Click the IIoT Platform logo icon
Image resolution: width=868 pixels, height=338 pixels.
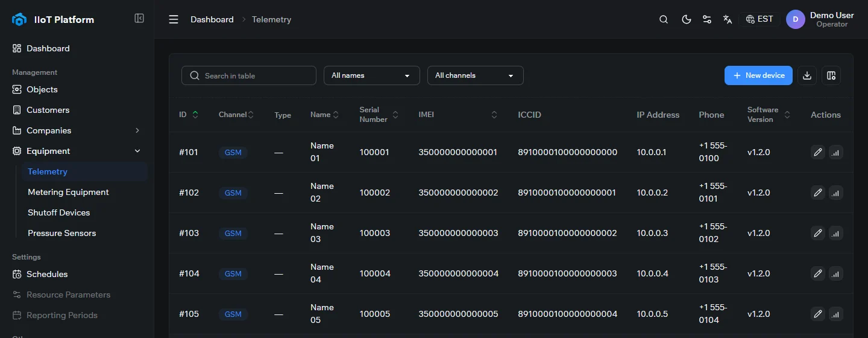(19, 19)
